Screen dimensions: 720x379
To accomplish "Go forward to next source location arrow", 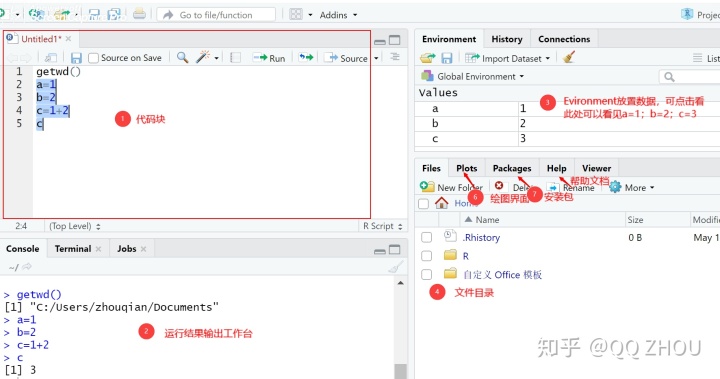I will (x=26, y=58).
